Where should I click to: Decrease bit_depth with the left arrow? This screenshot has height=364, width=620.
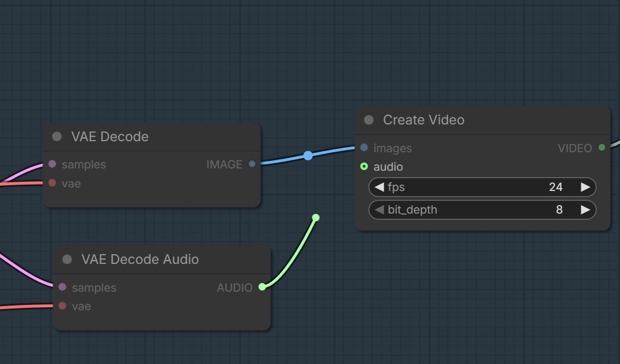379,209
